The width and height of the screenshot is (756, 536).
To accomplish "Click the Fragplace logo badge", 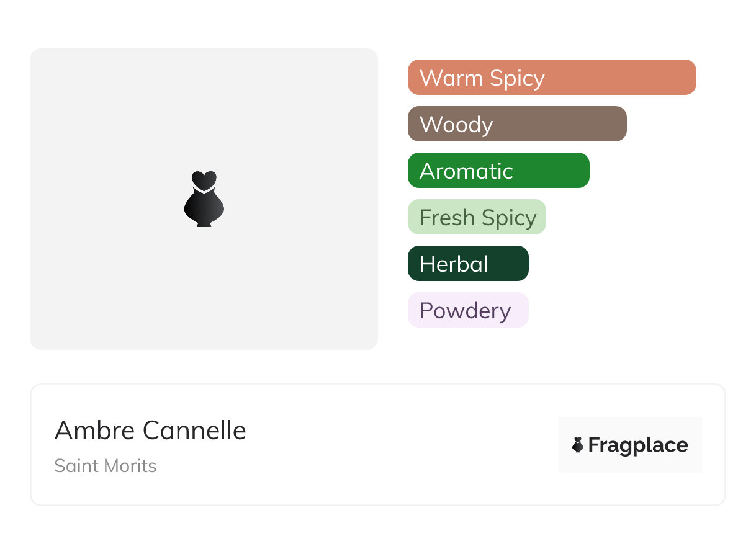I will point(629,444).
